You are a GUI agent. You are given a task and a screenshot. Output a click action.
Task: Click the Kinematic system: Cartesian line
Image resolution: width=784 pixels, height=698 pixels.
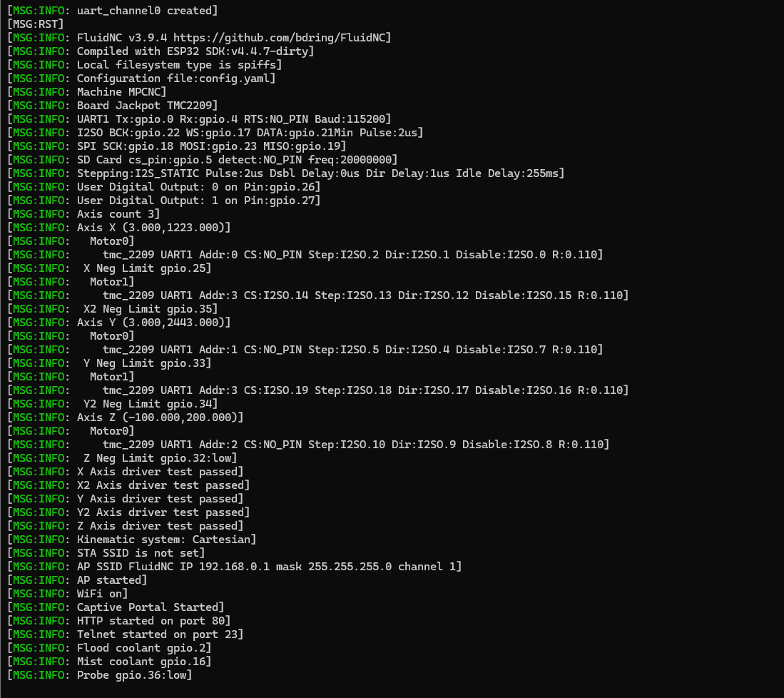tap(132, 539)
